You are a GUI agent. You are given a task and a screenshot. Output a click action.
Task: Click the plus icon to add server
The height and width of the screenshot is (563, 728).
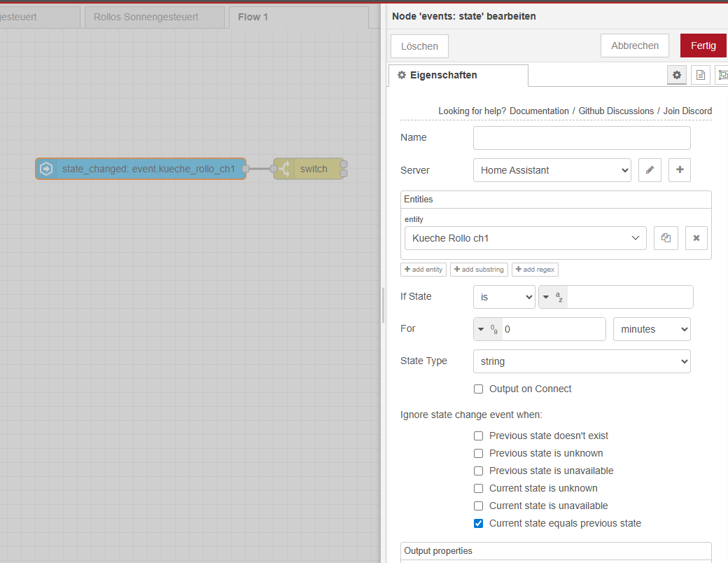click(679, 170)
